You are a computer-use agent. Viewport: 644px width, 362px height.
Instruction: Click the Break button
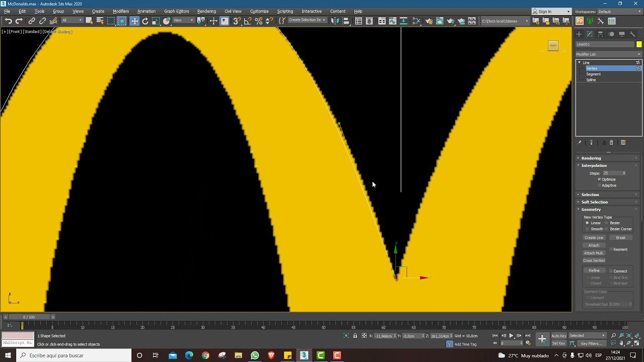pyautogui.click(x=620, y=238)
